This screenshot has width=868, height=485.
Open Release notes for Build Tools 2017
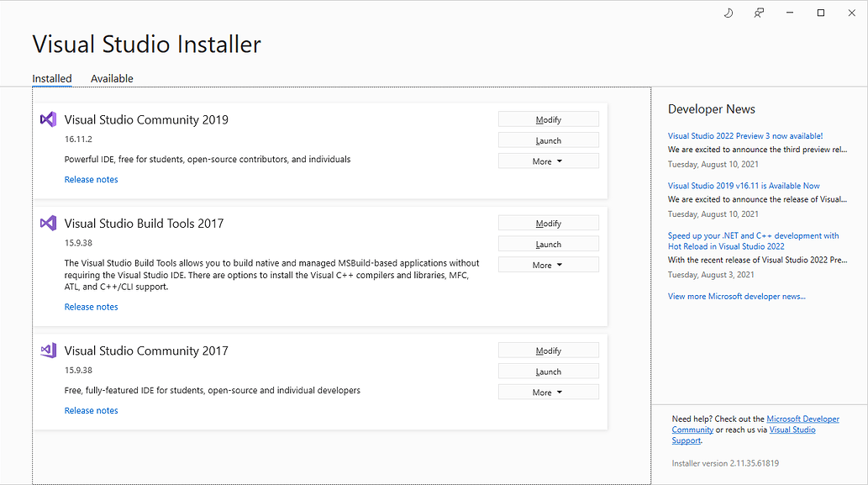point(92,307)
